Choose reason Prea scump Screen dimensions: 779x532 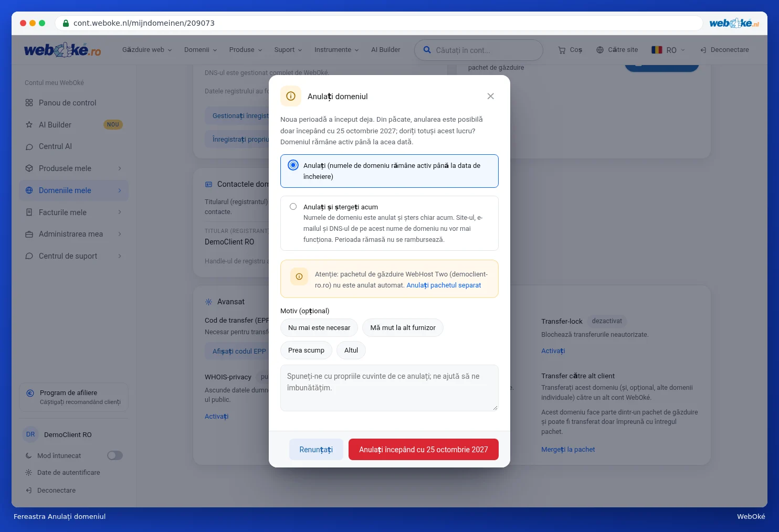[306, 350]
